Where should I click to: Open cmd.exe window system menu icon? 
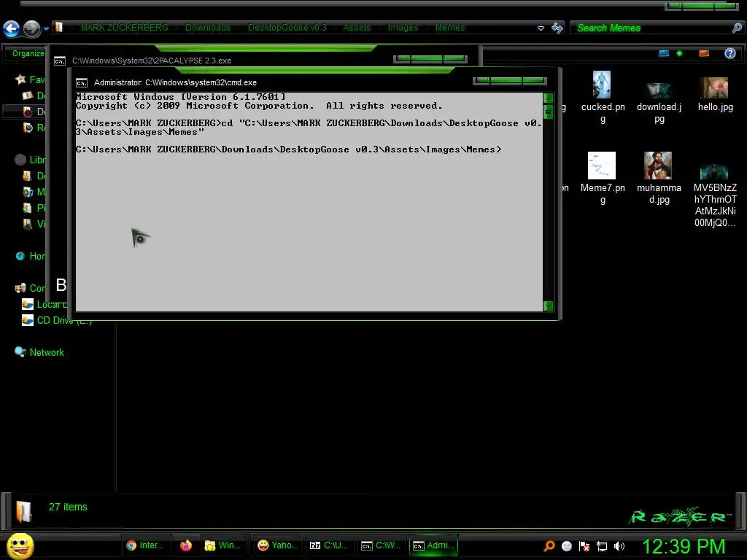(82, 83)
